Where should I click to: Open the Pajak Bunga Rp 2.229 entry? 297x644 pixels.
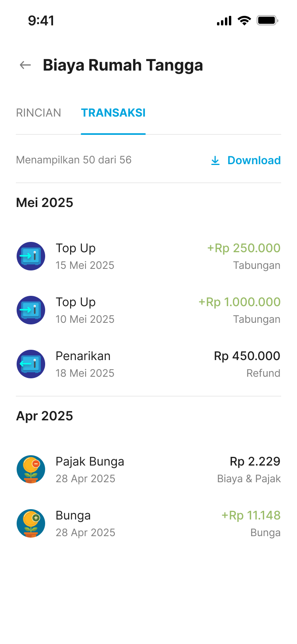click(x=158, y=470)
